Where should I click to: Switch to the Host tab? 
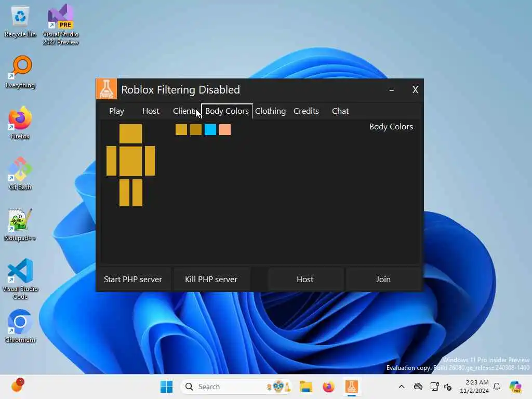coord(151,111)
